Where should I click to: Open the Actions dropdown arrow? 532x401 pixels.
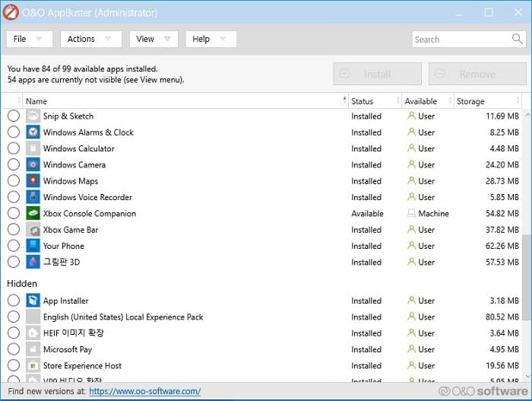[x=108, y=39]
